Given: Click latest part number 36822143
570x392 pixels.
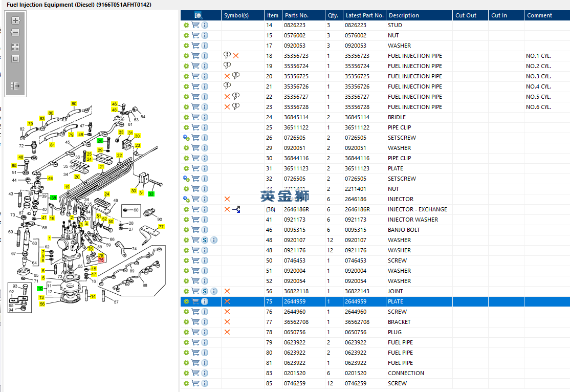Looking at the screenshot, I should 357,291.
